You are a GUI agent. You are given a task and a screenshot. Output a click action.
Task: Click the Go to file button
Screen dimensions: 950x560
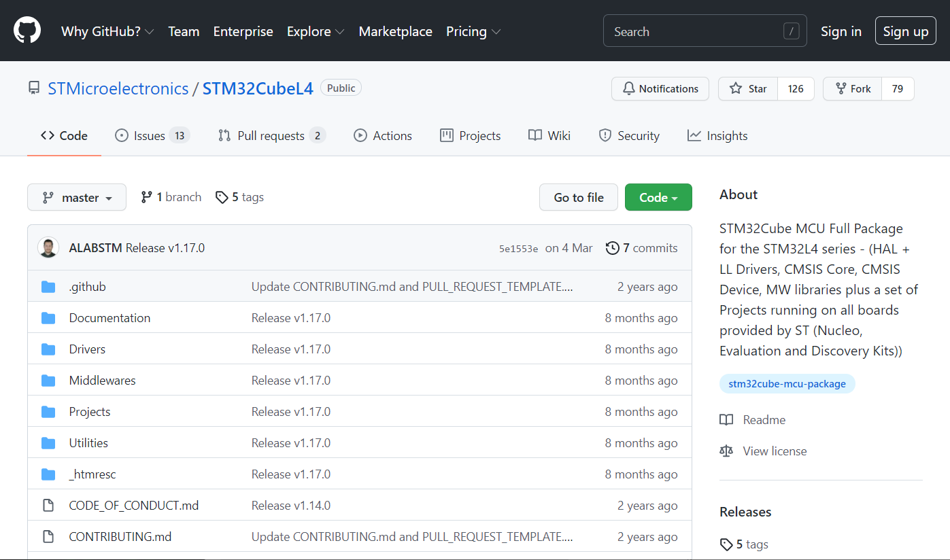pyautogui.click(x=579, y=197)
